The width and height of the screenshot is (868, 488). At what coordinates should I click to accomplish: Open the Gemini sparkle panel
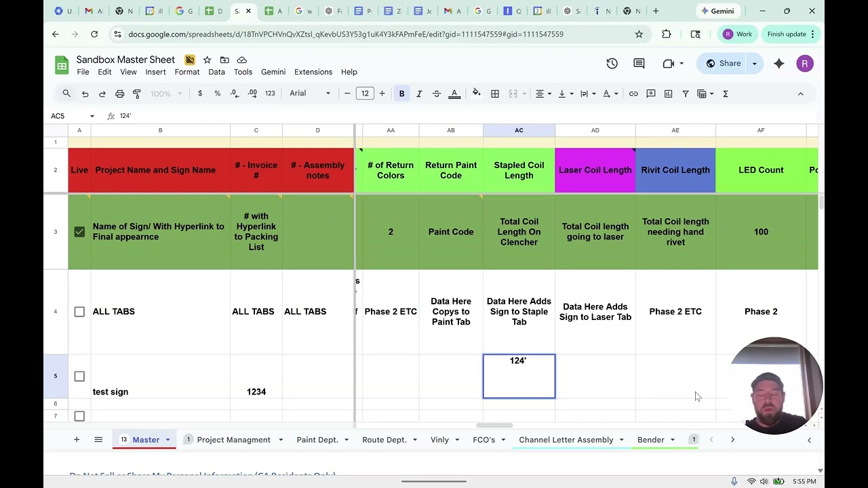point(778,64)
